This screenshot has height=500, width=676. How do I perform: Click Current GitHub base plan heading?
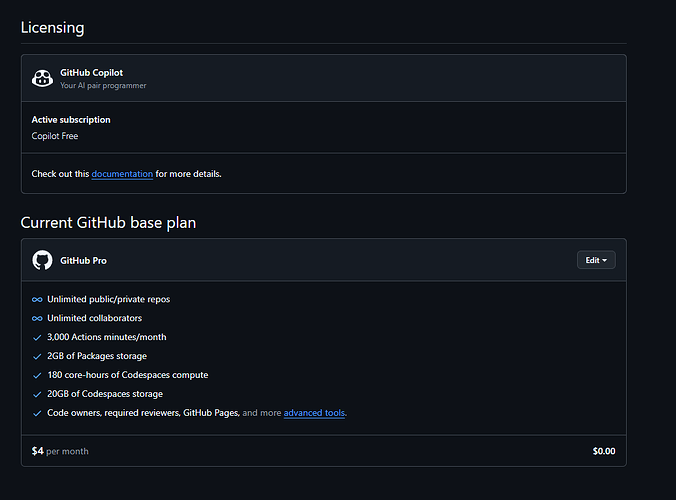[x=108, y=223]
